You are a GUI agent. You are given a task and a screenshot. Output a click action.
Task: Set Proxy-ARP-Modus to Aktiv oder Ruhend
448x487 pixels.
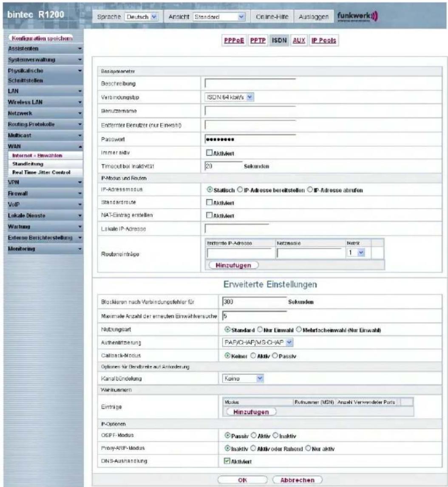point(253,448)
